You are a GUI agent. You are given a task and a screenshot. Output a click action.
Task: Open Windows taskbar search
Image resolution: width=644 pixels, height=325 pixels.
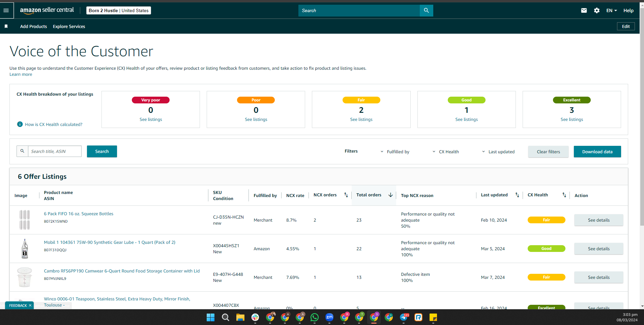[226, 317]
